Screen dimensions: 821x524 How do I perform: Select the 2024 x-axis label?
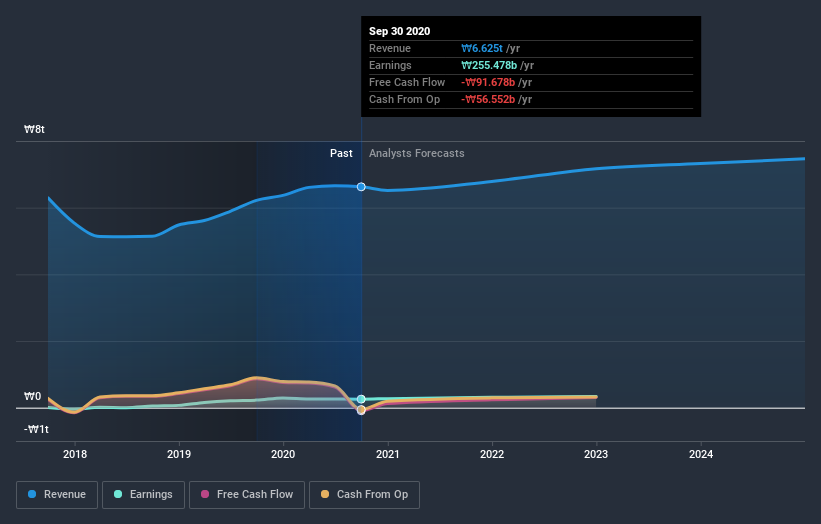click(x=701, y=454)
